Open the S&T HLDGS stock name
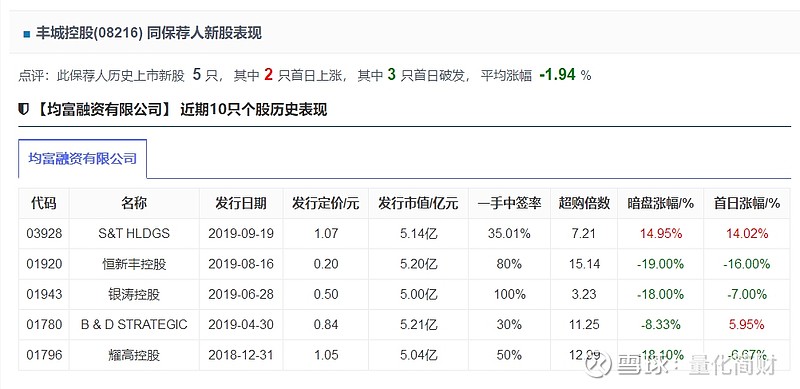 [x=134, y=234]
